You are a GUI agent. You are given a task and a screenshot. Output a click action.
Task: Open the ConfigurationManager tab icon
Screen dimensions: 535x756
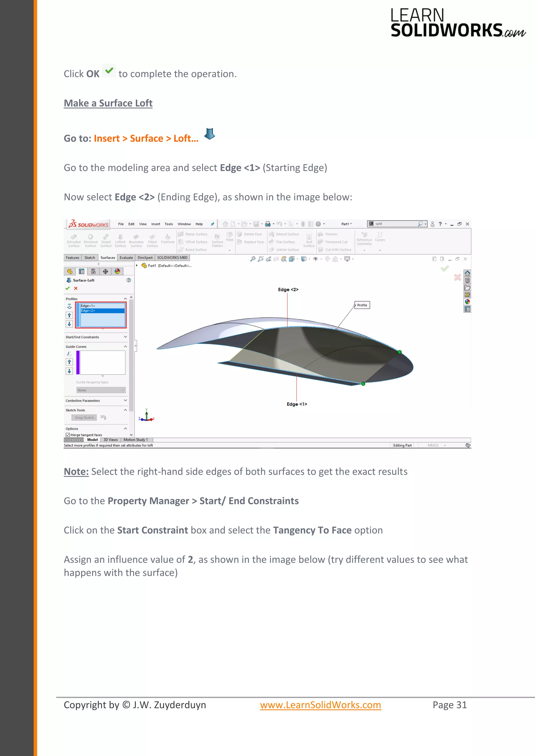coord(94,271)
